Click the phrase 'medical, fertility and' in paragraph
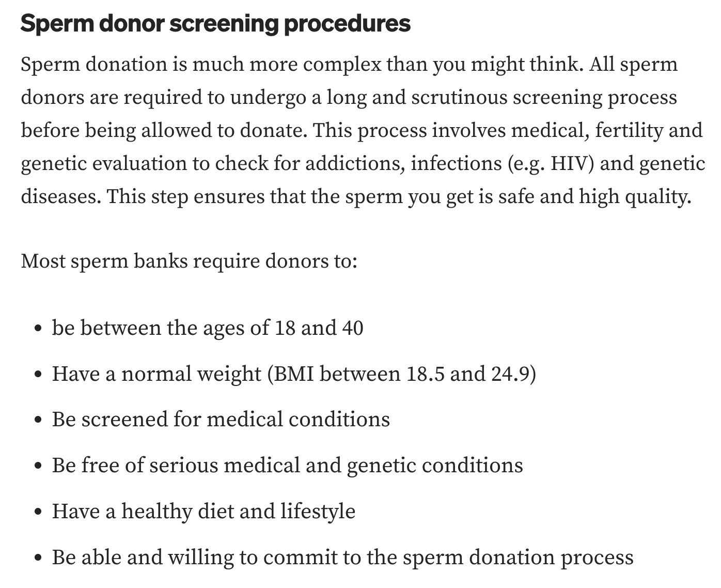Screen dimensions: 721x588 [x=607, y=130]
